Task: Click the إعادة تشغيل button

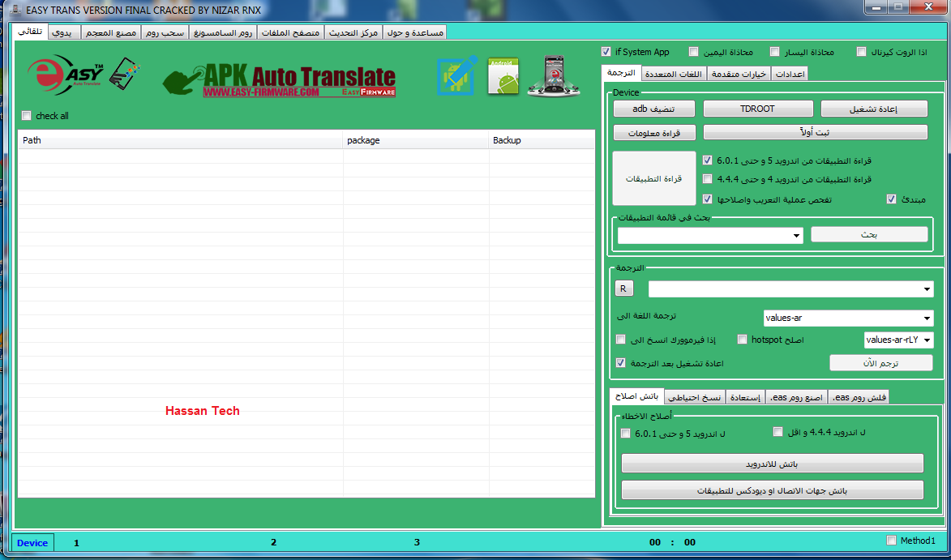Action: 874,109
